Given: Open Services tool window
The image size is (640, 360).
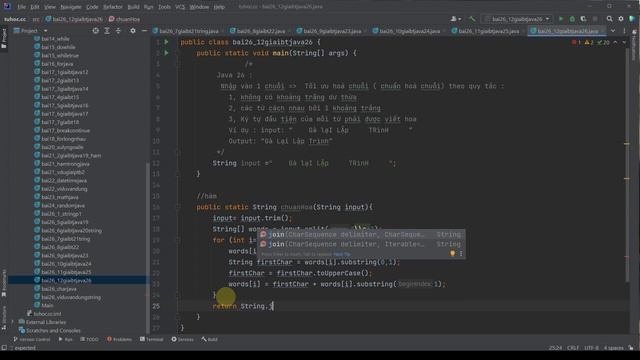Looking at the screenshot, I should point(182,339).
